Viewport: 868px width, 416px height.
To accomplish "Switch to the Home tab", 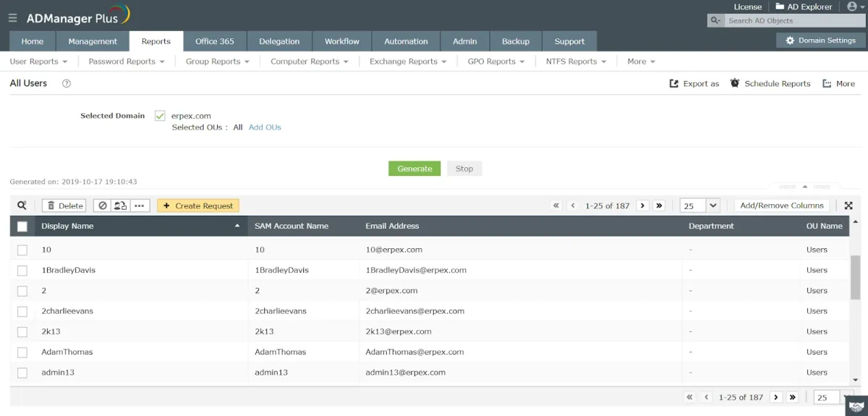I will click(x=33, y=41).
